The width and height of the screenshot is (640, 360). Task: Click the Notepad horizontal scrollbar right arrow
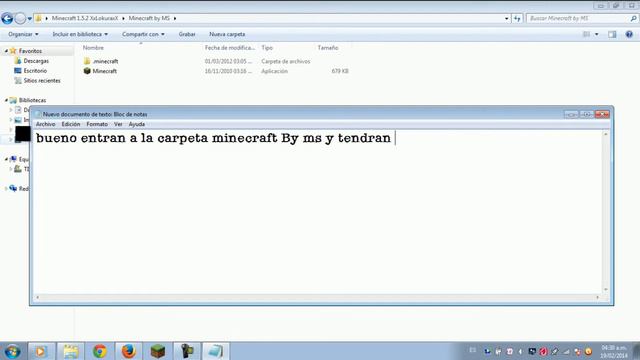click(598, 297)
